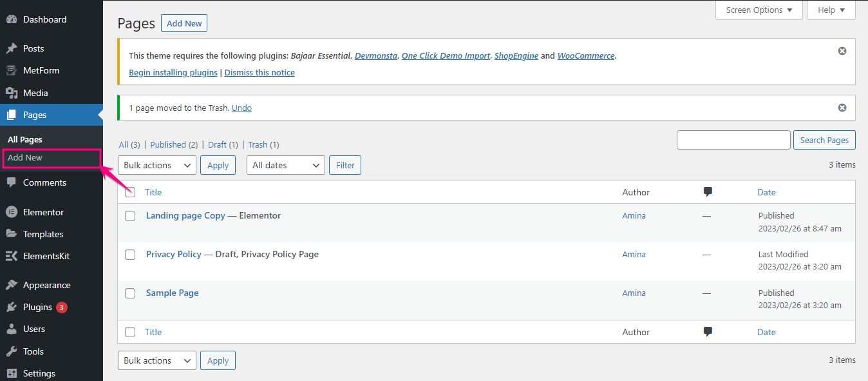Click the comments bubble column header icon

(x=708, y=192)
